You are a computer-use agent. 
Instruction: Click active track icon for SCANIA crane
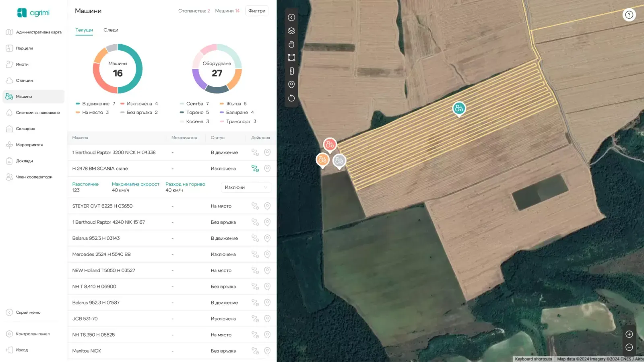[255, 169]
